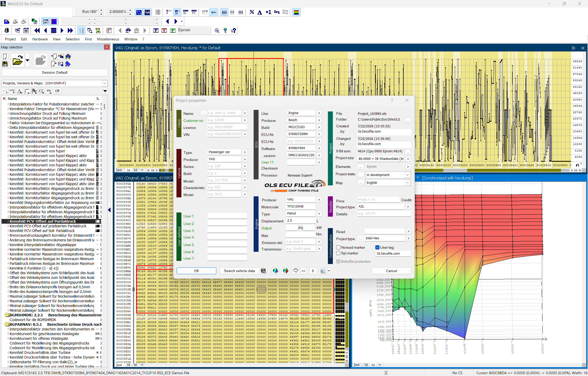This screenshot has width=588, height=376.
Task: Click the blue puzzle piece plugin icon
Action: click(68, 64)
